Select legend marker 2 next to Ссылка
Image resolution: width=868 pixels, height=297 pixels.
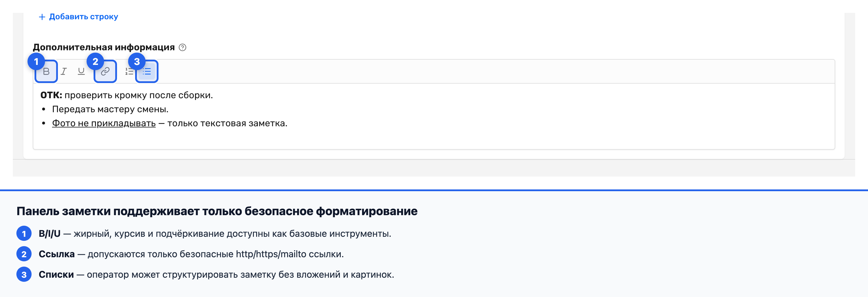24,254
